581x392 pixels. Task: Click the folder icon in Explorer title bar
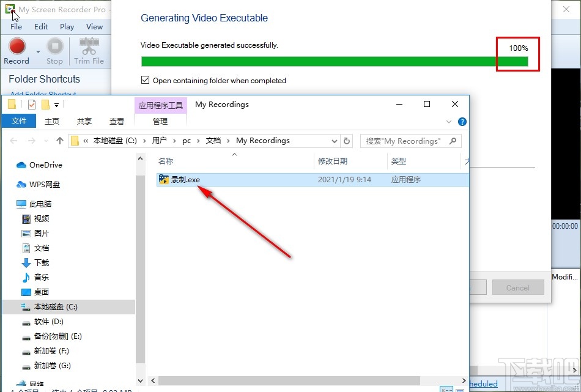point(12,105)
